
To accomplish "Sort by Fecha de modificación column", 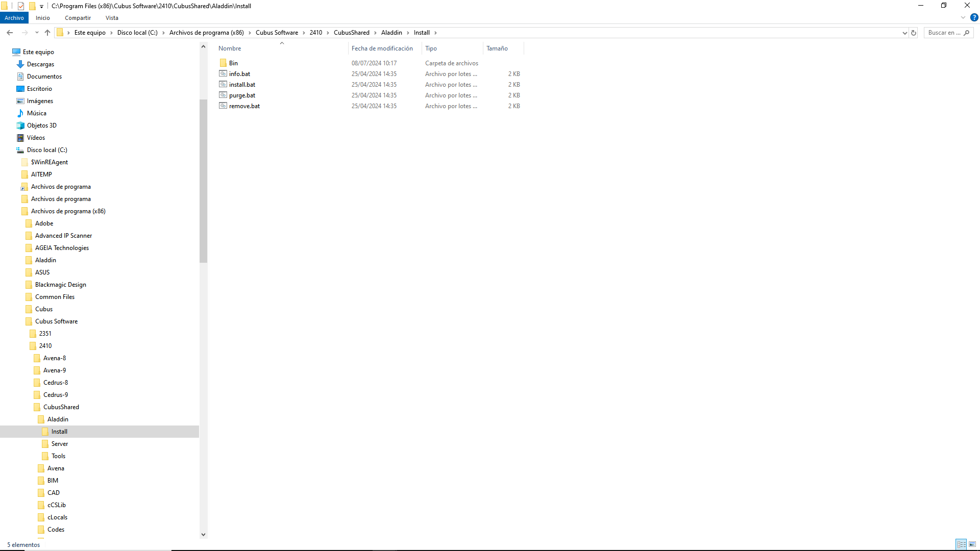I will point(382,48).
